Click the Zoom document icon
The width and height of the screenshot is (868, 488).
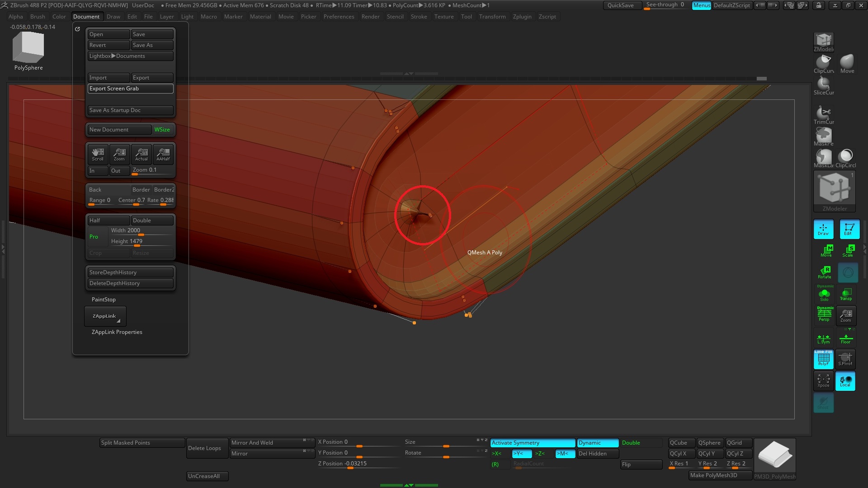[119, 155]
